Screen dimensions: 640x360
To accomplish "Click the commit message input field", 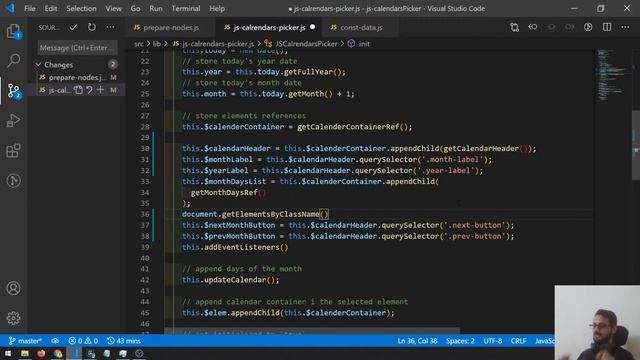I will (x=78, y=48).
